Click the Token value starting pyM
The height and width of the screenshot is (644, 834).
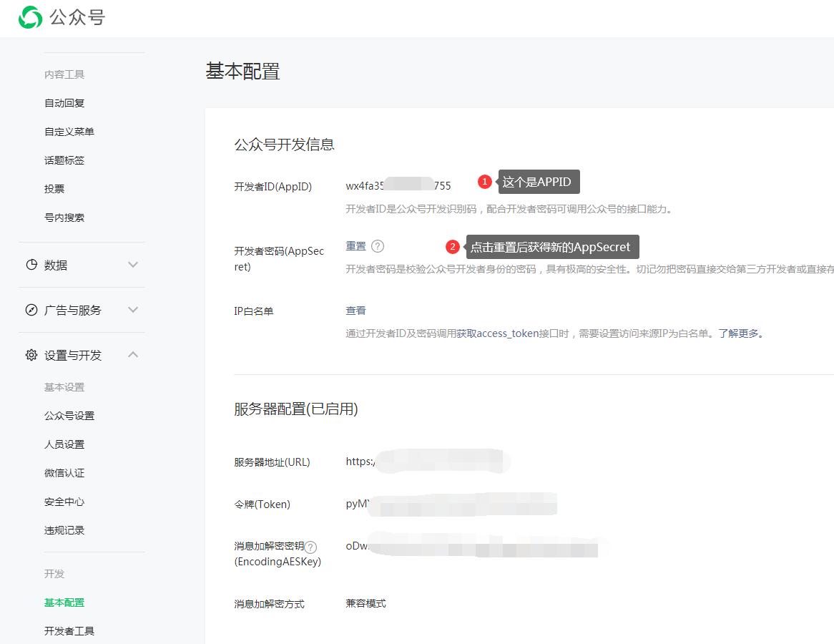(451, 504)
